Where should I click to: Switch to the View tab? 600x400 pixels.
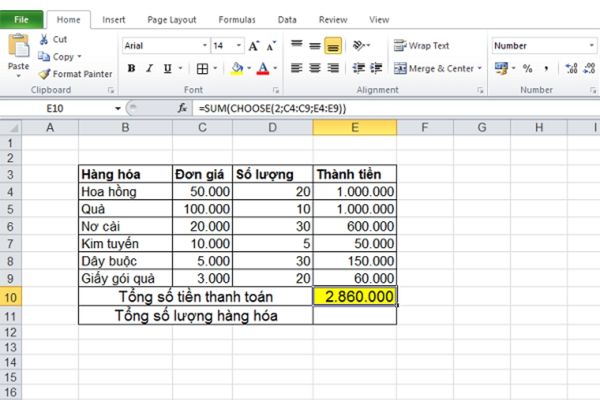coord(379,20)
